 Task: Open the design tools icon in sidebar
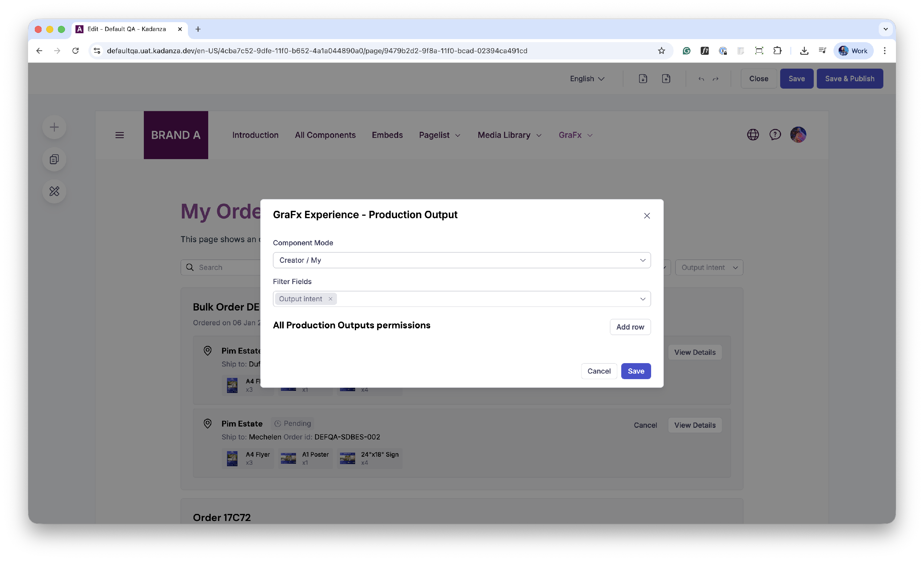[55, 191]
